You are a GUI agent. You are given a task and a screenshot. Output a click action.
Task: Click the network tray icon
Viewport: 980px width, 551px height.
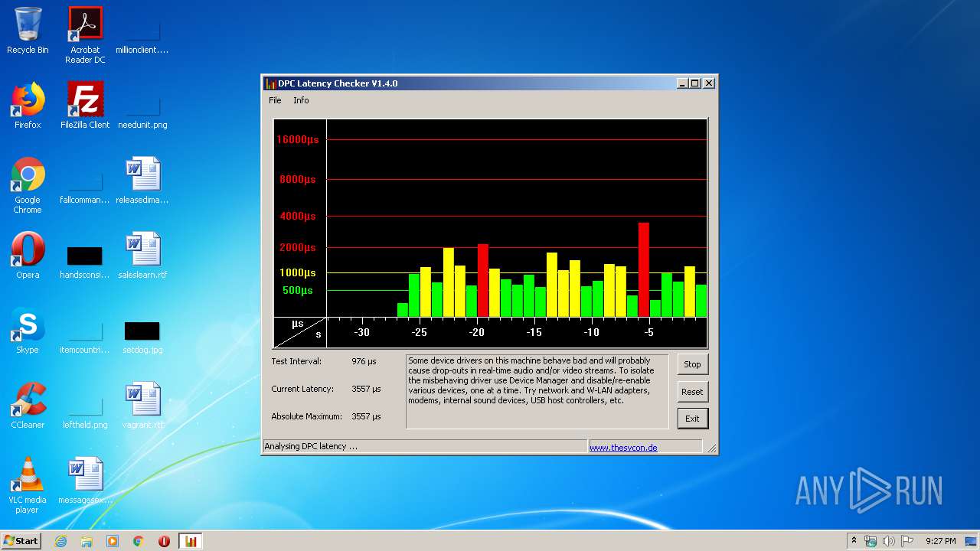click(871, 541)
